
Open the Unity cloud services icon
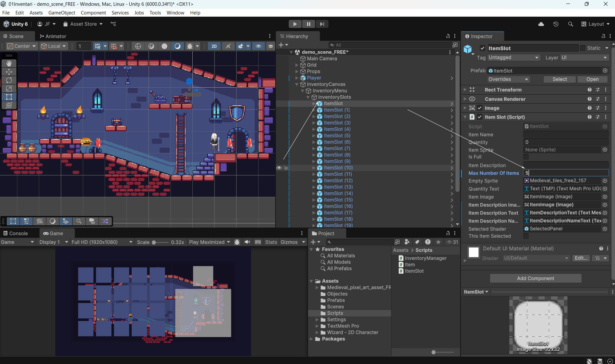pos(541,24)
